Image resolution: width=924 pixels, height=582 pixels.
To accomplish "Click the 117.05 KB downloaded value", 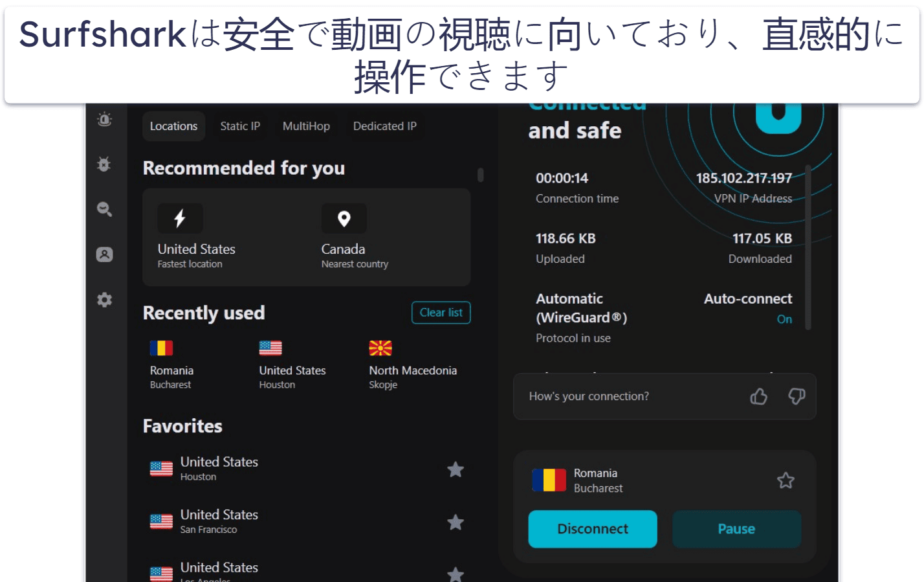I will click(x=762, y=238).
